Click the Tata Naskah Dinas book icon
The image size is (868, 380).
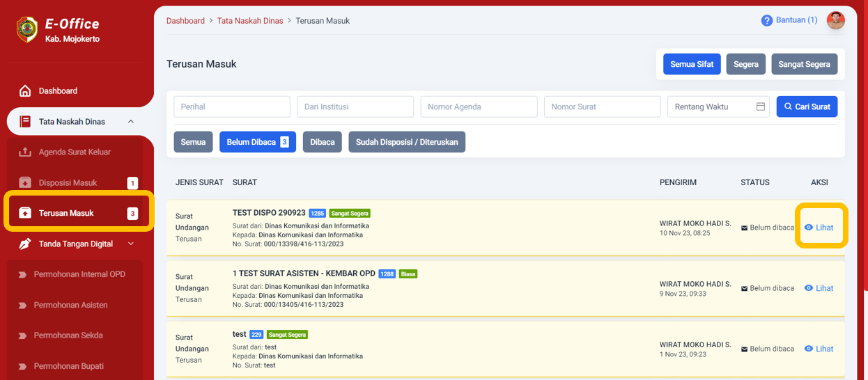click(25, 122)
